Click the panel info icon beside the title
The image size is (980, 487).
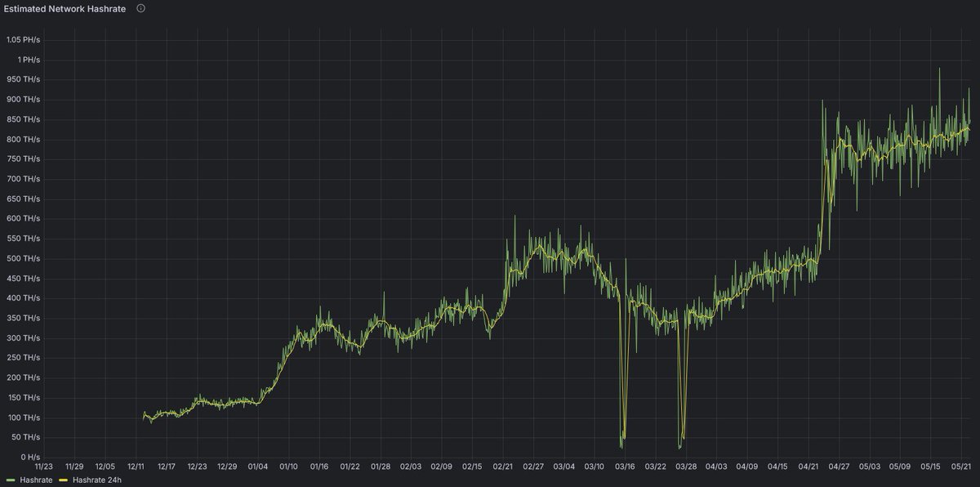140,8
